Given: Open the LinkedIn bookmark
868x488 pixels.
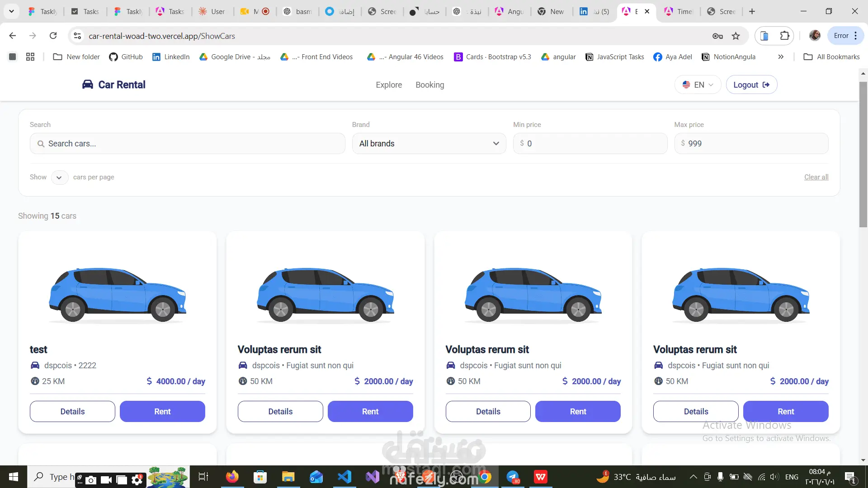Looking at the screenshot, I should (171, 57).
